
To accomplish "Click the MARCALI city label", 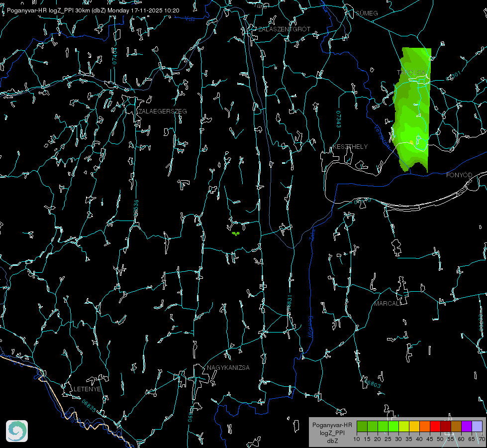I will [387, 304].
